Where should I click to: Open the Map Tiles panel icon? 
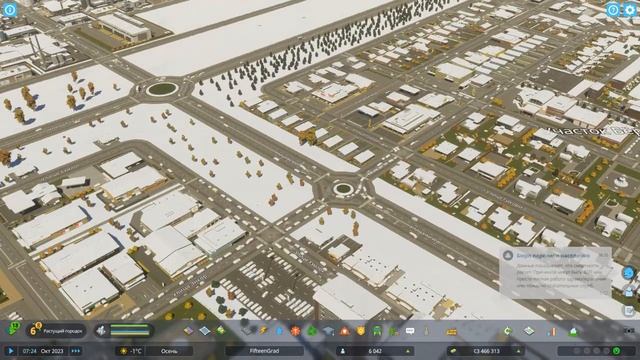529,331
